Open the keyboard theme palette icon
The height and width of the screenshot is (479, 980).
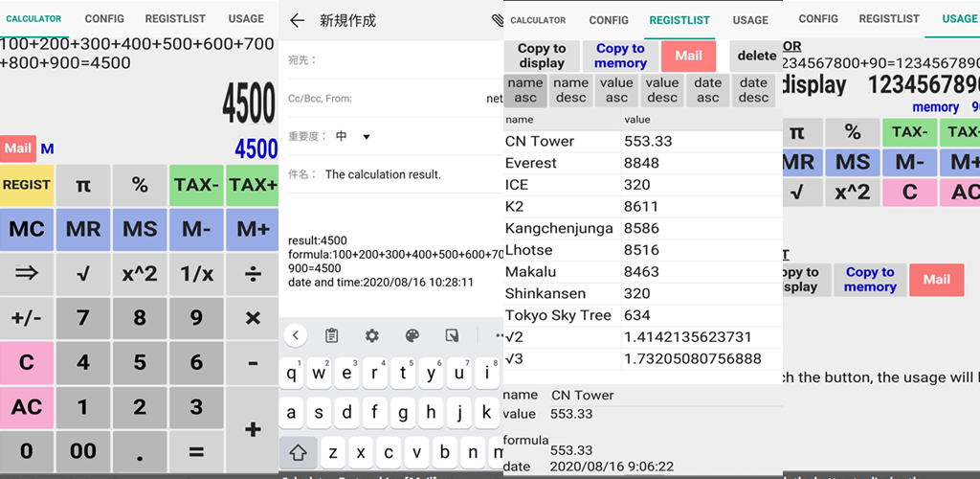[x=412, y=336]
